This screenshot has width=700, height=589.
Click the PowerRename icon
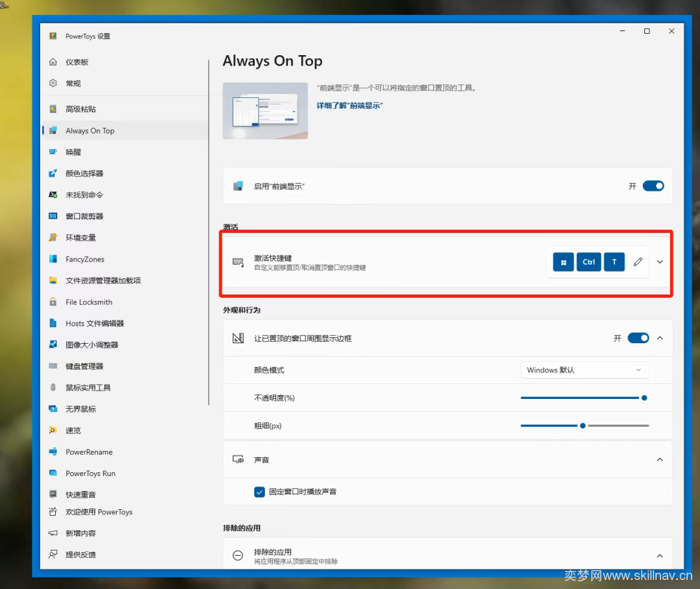(x=53, y=452)
